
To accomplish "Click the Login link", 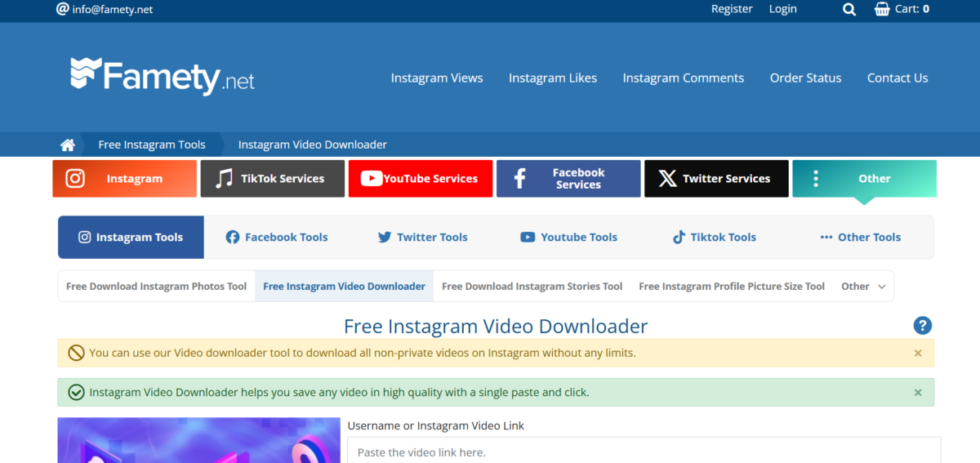I will click(x=782, y=9).
